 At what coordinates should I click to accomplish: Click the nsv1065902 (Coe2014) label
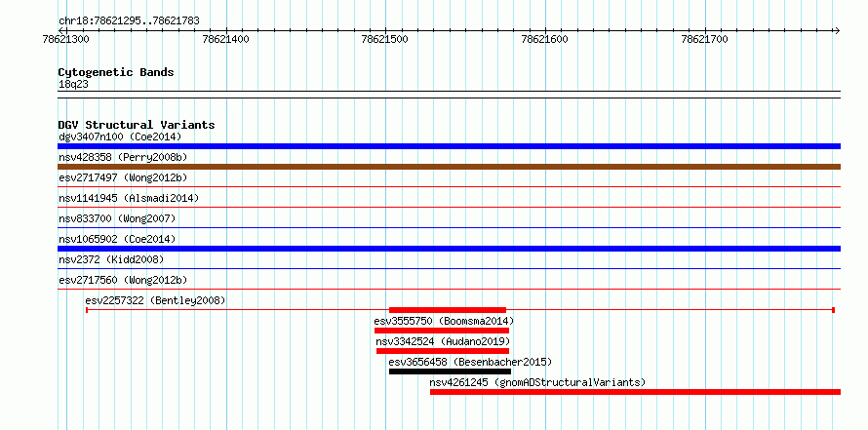click(117, 239)
